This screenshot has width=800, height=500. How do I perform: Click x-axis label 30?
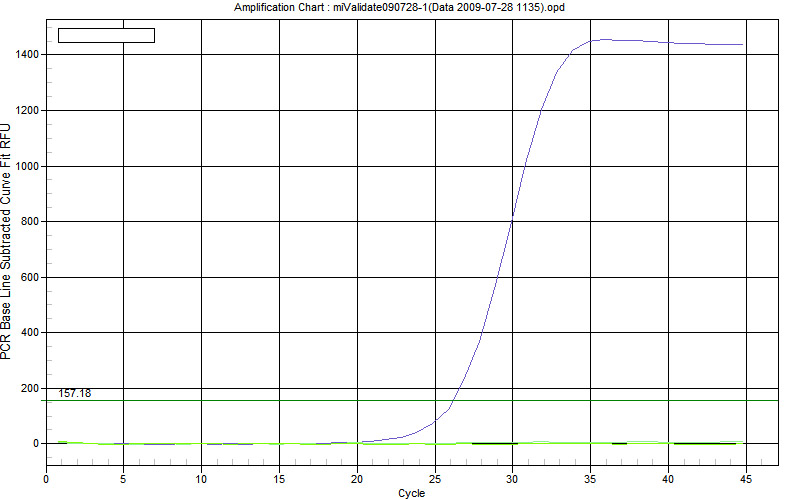512,479
